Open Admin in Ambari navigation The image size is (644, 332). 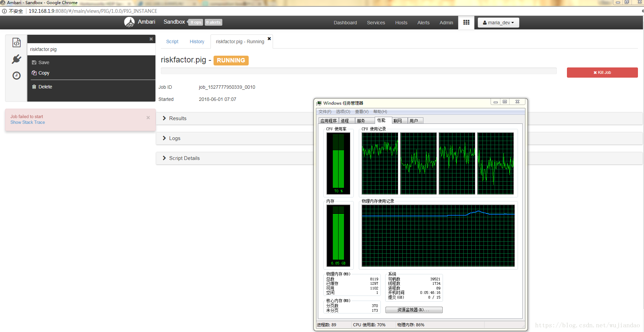click(x=446, y=23)
